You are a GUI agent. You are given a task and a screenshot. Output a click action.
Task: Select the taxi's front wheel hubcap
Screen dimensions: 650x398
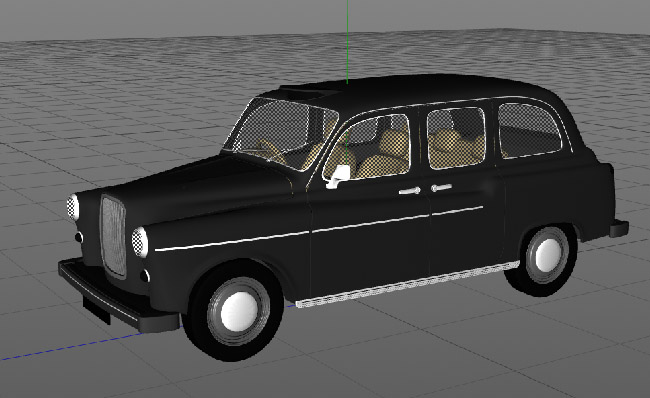(239, 311)
